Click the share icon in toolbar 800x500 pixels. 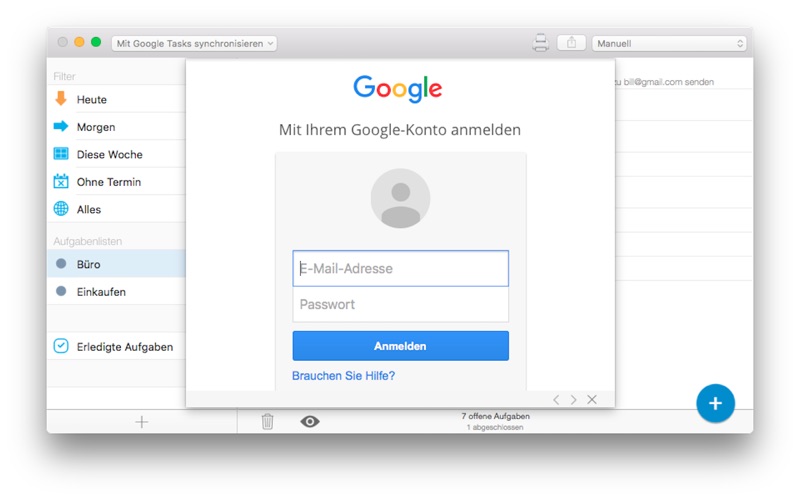click(571, 43)
